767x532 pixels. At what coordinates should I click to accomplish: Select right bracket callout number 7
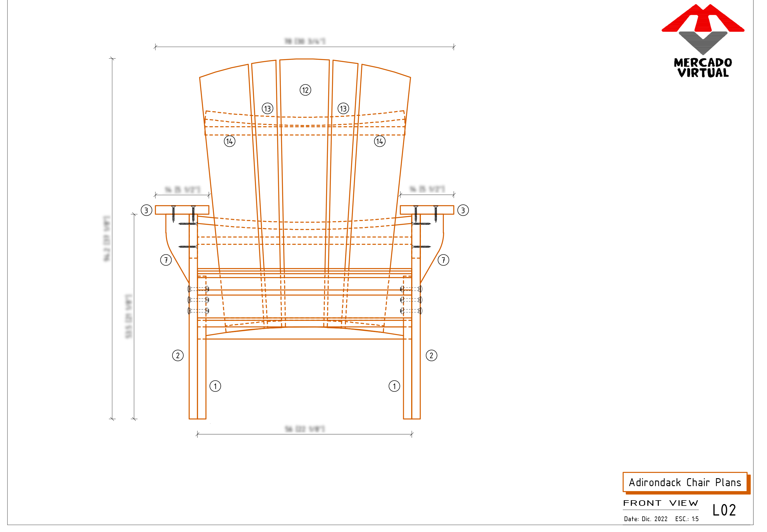[443, 260]
